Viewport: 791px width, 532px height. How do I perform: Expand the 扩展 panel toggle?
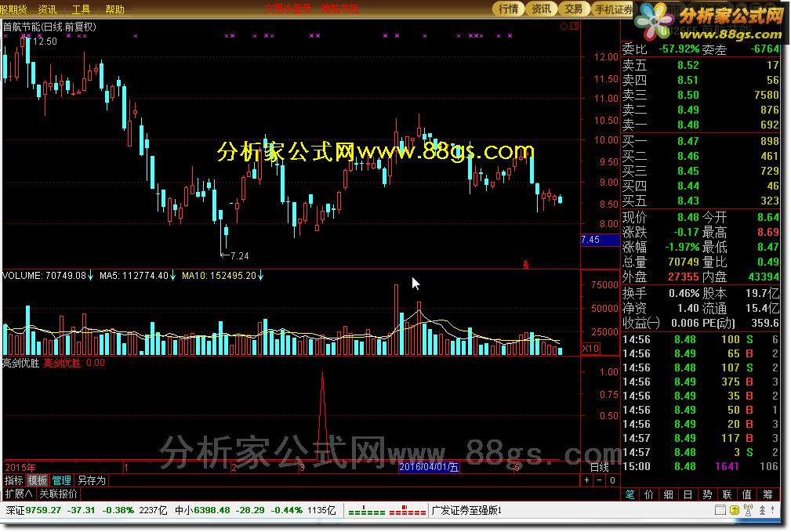click(x=19, y=493)
